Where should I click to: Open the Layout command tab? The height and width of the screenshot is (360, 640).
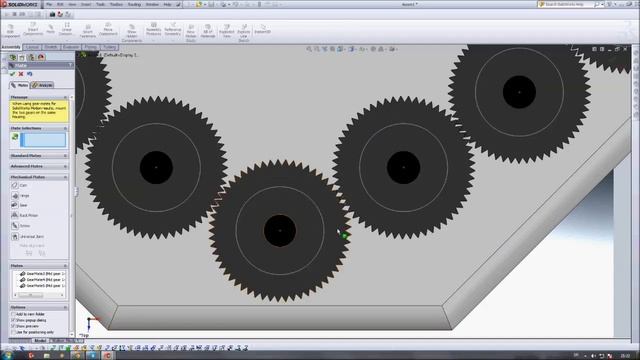[x=33, y=47]
